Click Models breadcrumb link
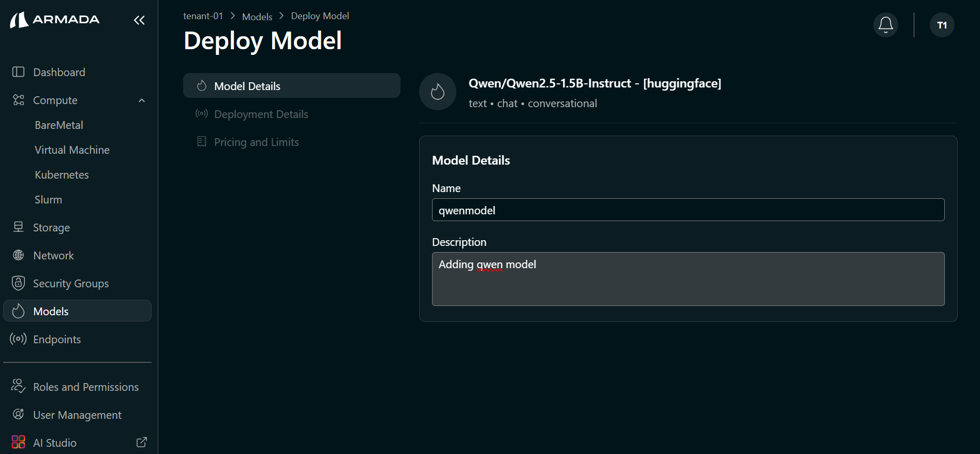The height and width of the screenshot is (454, 980). coord(257,17)
